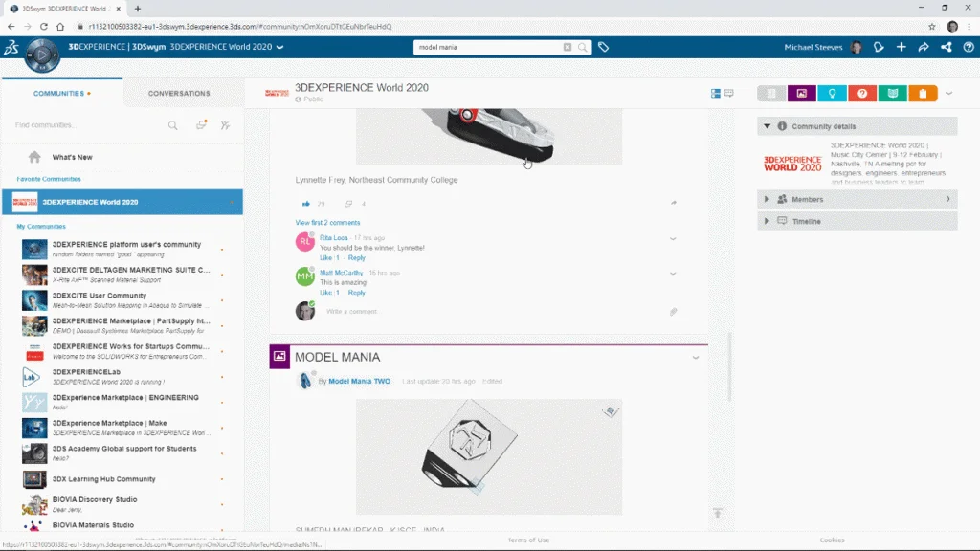Screen dimensions: 980x551
Task: Click find communities search icon
Action: click(173, 125)
